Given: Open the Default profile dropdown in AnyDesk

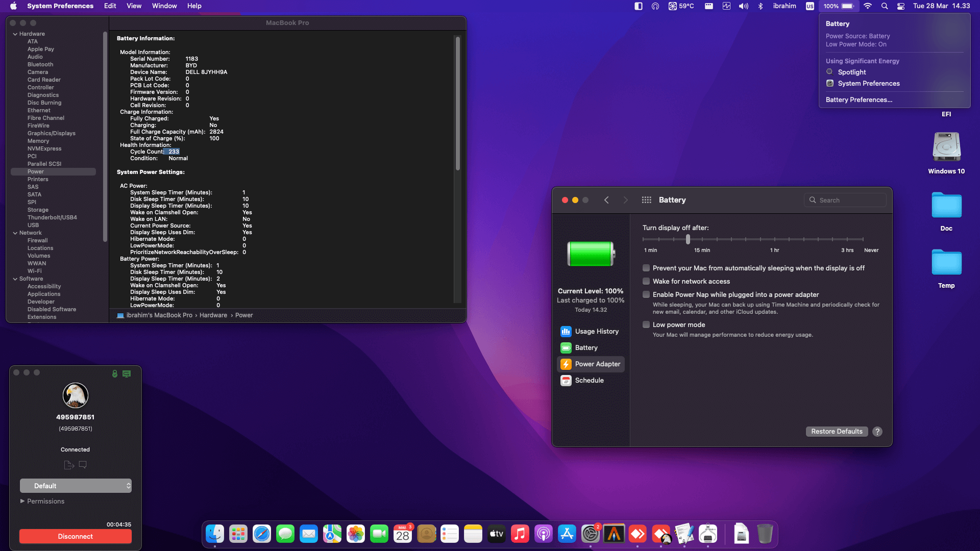Looking at the screenshot, I should pyautogui.click(x=76, y=486).
